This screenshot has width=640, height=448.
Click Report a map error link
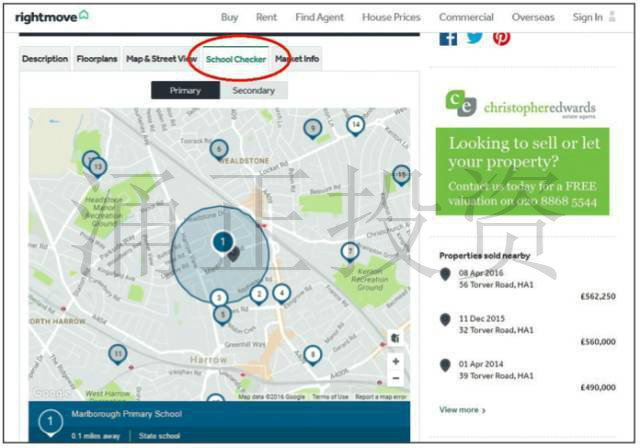381,397
